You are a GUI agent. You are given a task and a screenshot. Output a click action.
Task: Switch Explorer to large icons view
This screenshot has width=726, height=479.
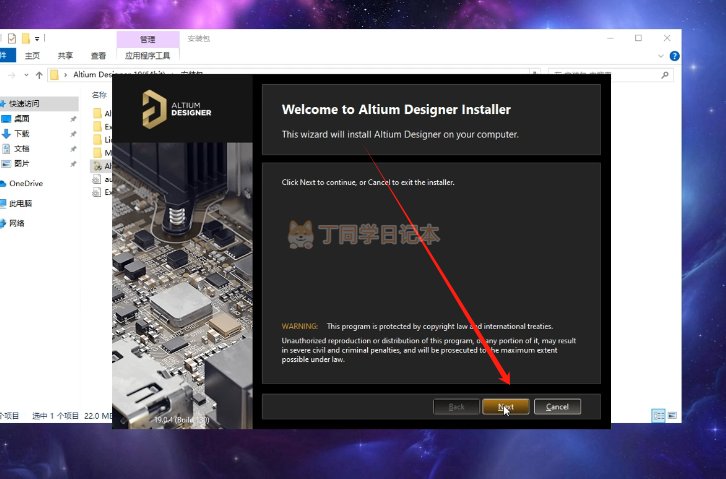click(x=672, y=415)
